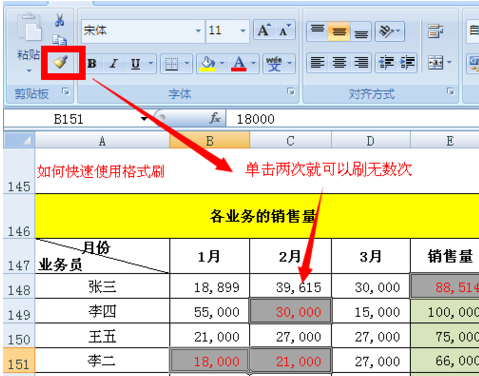
Task: Increase indent
Action: (407, 63)
